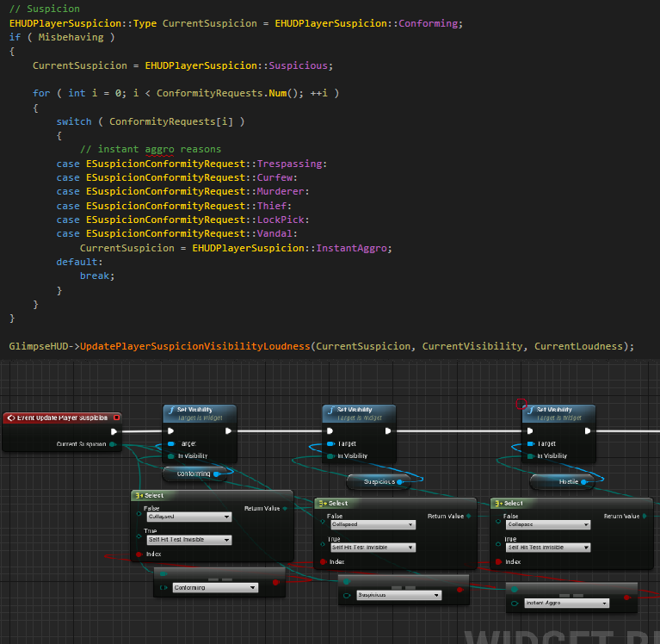Click 'Thief' case label in code

[x=272, y=206]
